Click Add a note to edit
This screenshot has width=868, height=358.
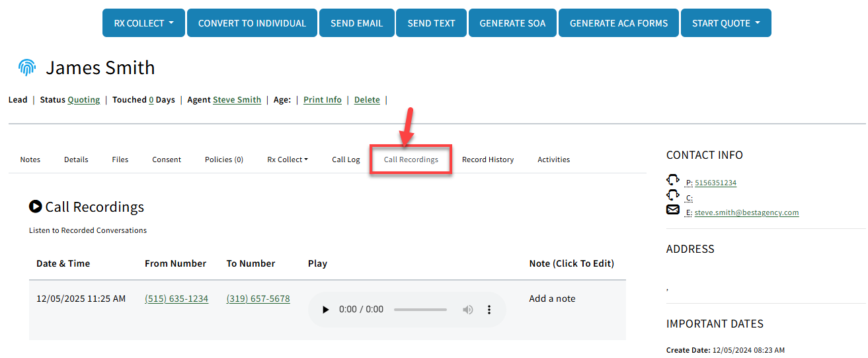coord(552,298)
